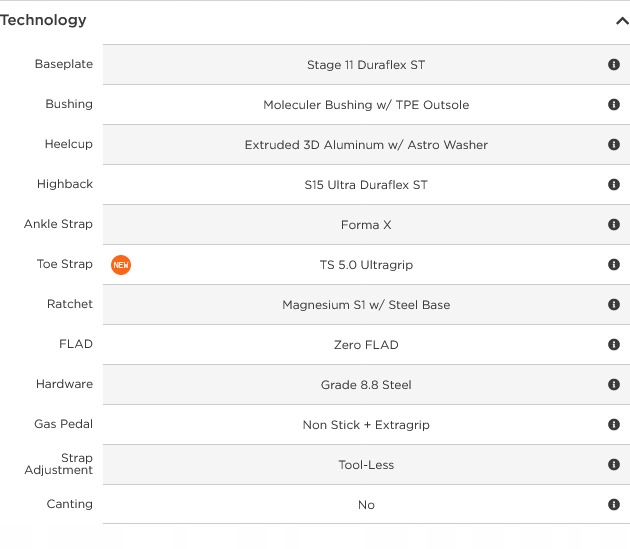
Task: Click info icon for Heelcup row
Action: click(614, 145)
